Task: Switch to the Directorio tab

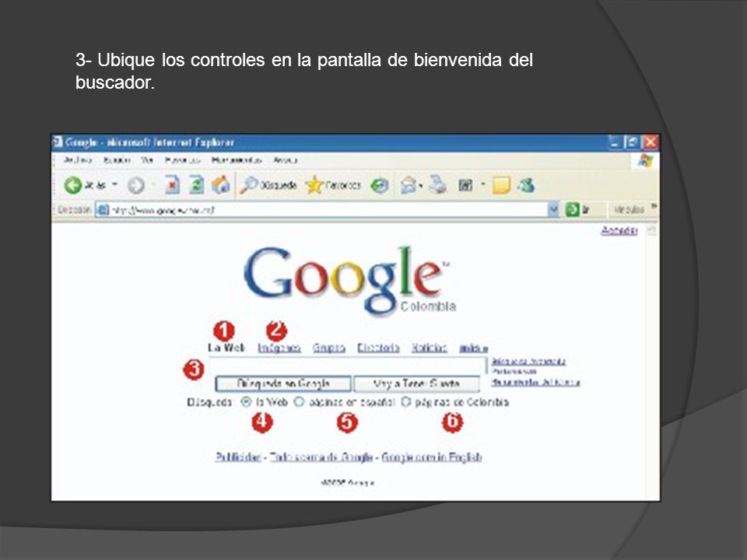Action: point(378,348)
